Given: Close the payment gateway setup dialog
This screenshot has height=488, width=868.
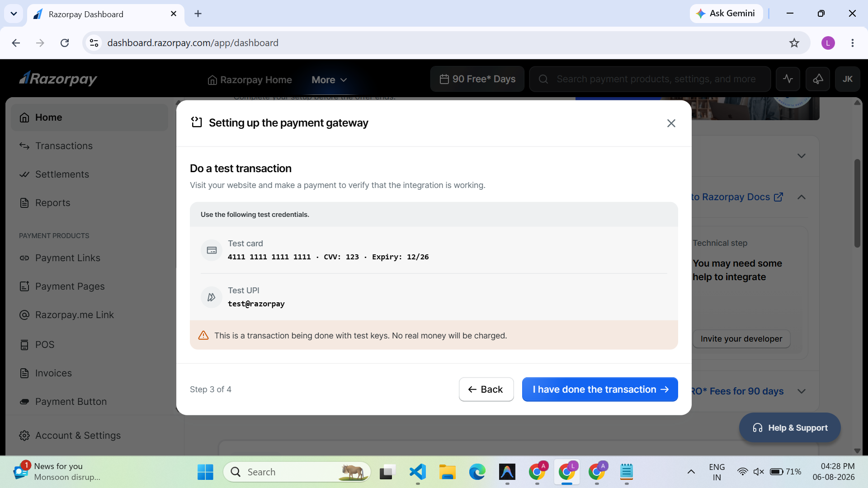Looking at the screenshot, I should 671,123.
